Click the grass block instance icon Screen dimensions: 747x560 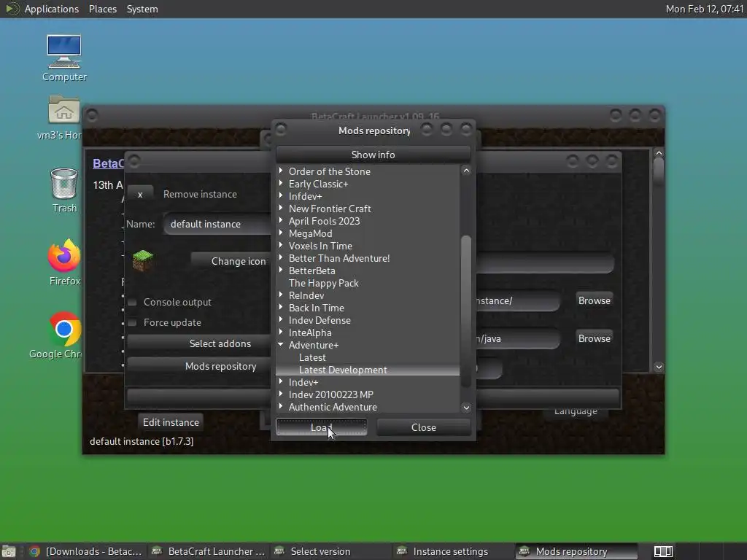142,260
